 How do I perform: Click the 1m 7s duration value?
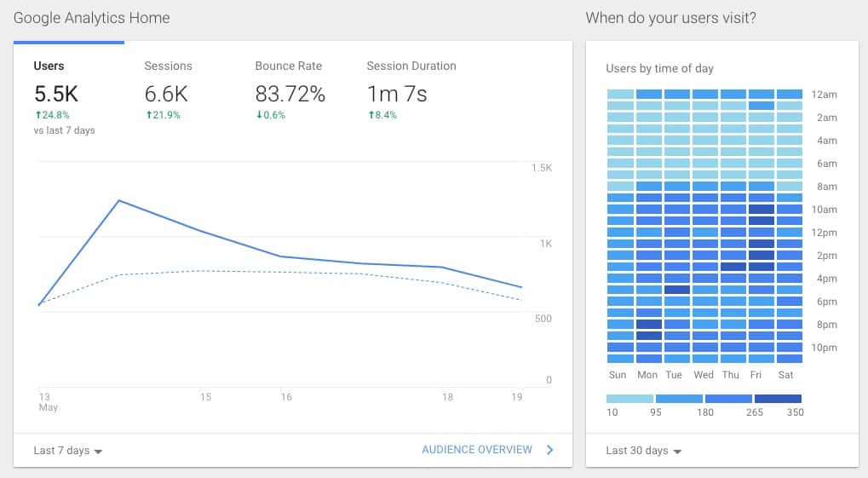(x=397, y=94)
